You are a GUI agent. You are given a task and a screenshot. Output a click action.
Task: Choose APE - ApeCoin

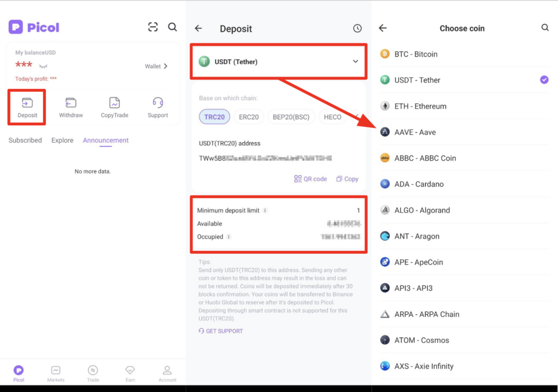click(465, 262)
